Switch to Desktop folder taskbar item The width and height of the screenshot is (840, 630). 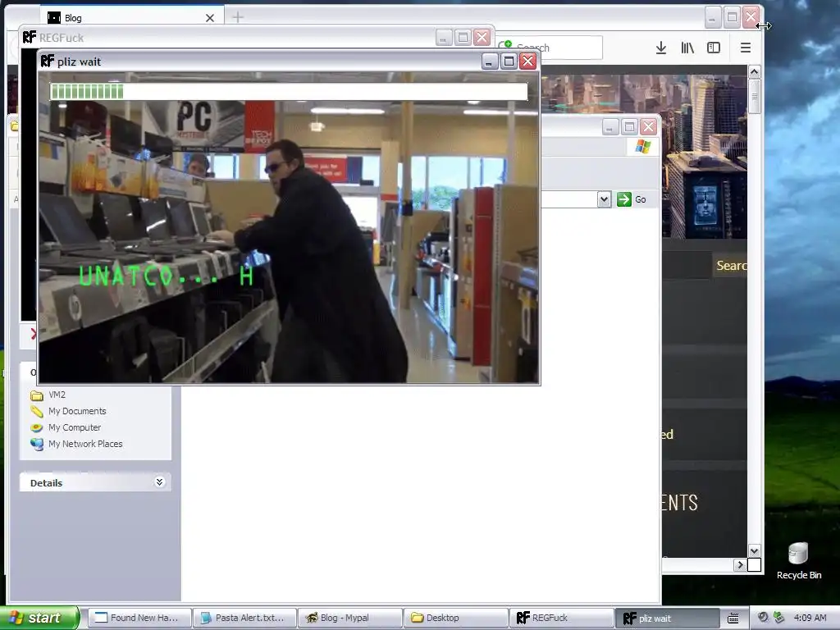455,618
